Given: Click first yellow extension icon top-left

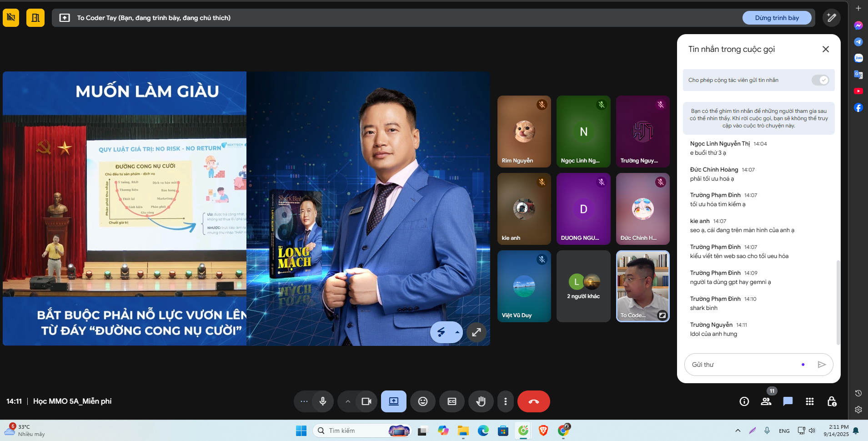Looking at the screenshot, I should (11, 18).
